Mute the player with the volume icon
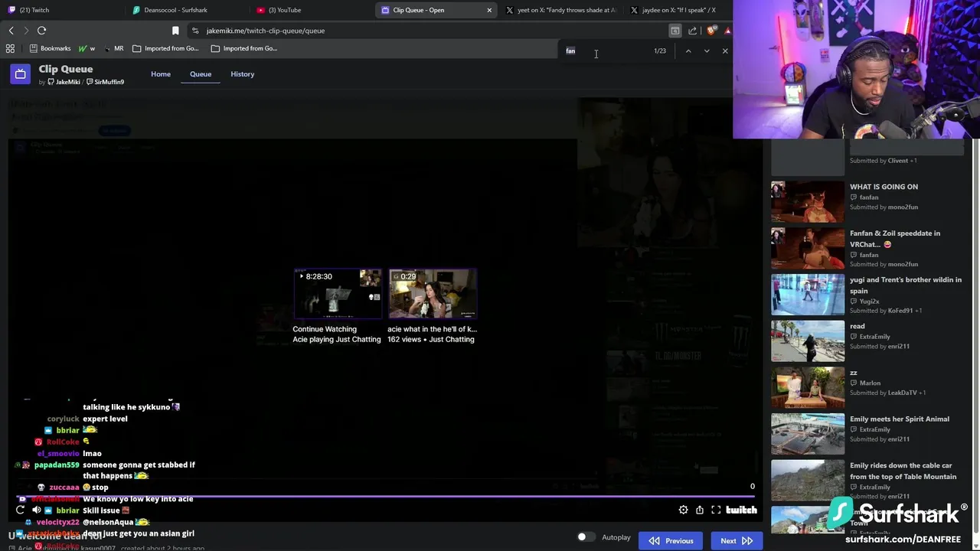This screenshot has height=551, width=980. pyautogui.click(x=37, y=510)
